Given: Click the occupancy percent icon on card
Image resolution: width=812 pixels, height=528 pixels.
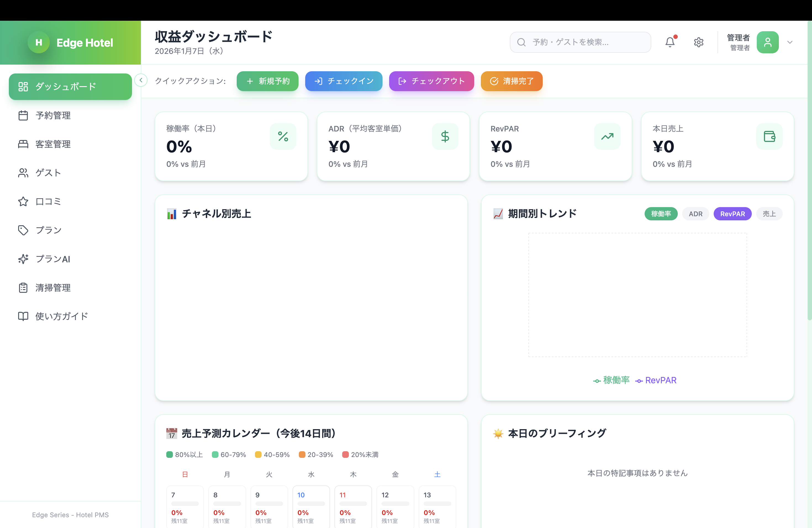Looking at the screenshot, I should pos(283,136).
